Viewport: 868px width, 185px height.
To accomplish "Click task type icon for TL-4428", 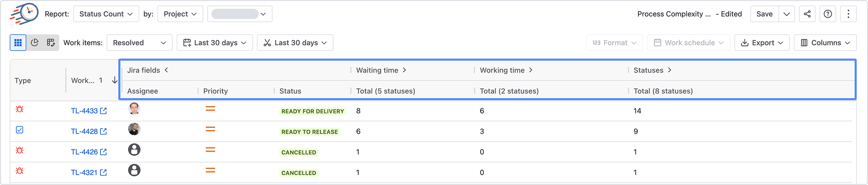I will tap(20, 129).
